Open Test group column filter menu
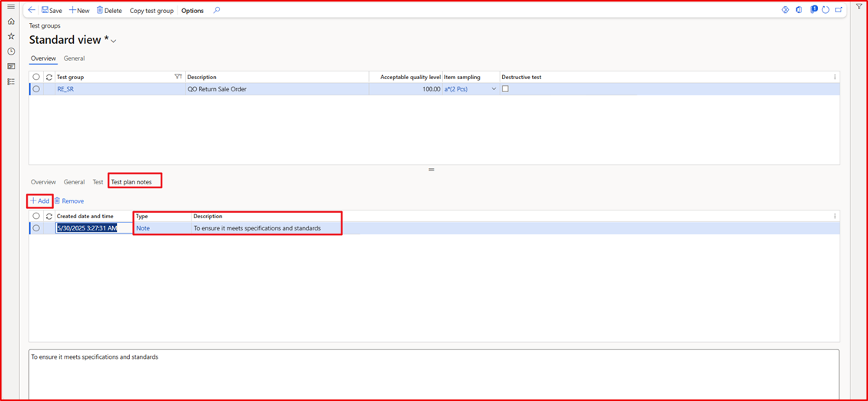This screenshot has height=401, width=868. coord(178,77)
